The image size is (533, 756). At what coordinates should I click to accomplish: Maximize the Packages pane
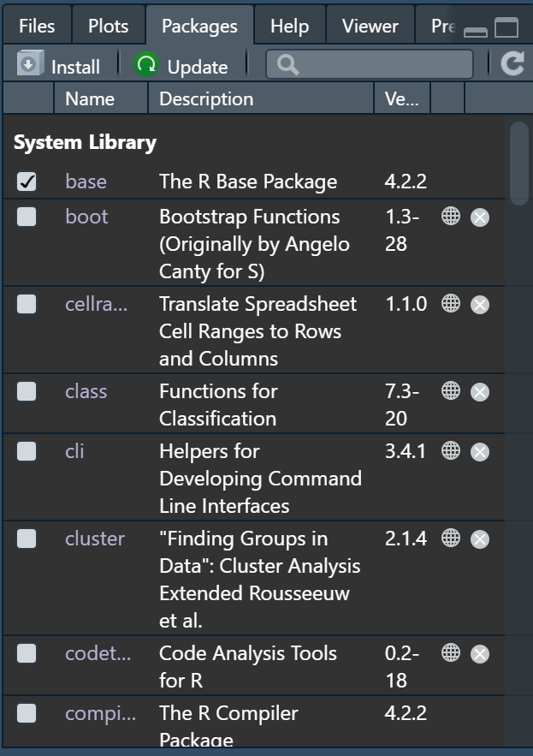pos(506,27)
